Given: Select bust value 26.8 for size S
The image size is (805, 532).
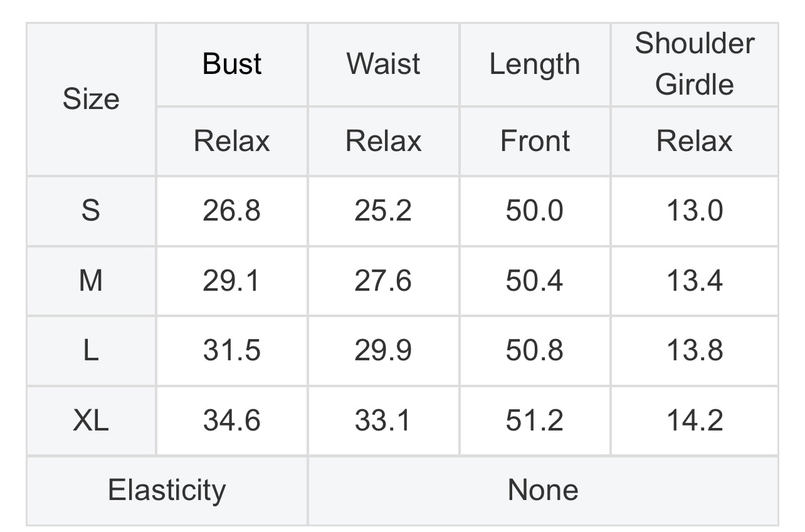Looking at the screenshot, I should (232, 211).
